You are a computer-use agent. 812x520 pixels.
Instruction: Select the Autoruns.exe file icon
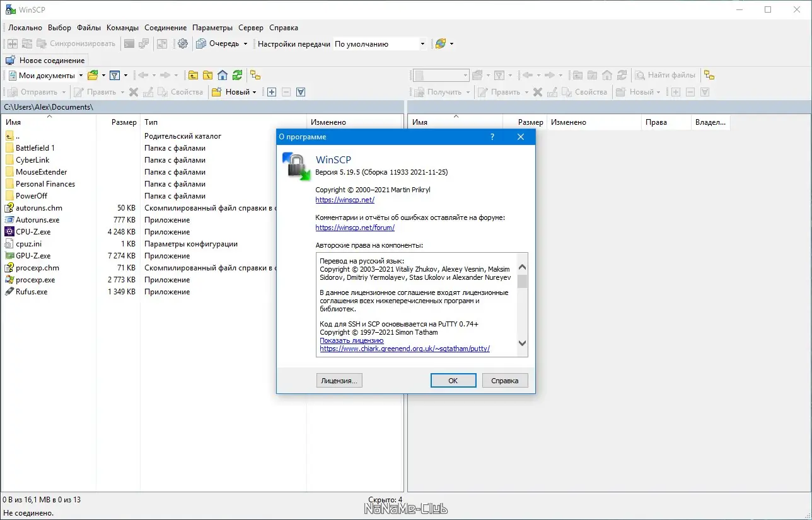click(9, 220)
